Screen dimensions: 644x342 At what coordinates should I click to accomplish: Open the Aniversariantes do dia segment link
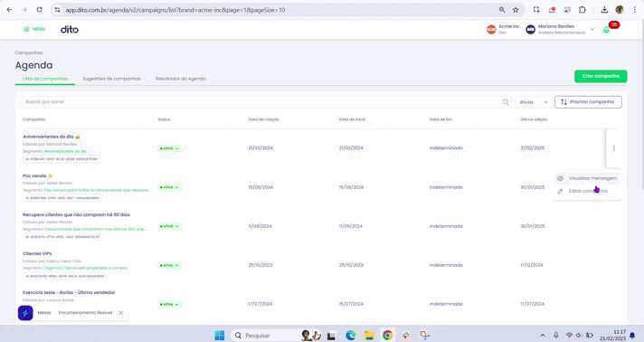click(65, 151)
